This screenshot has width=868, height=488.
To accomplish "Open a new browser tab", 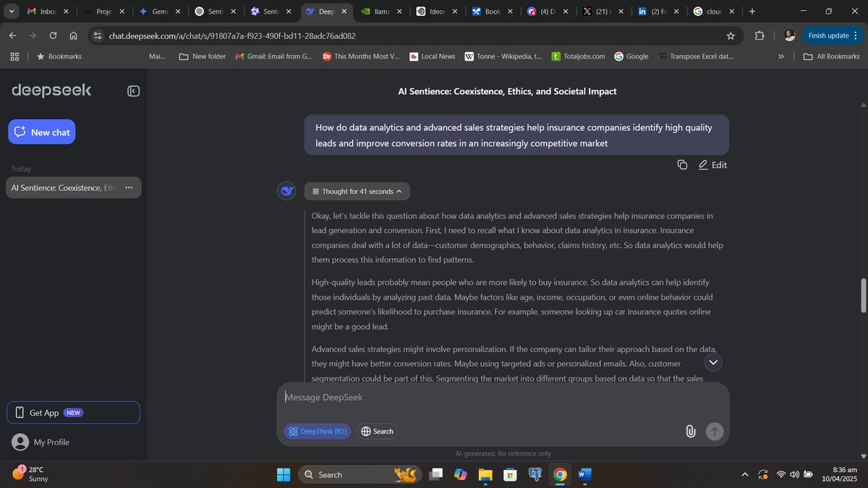I will 752,12.
